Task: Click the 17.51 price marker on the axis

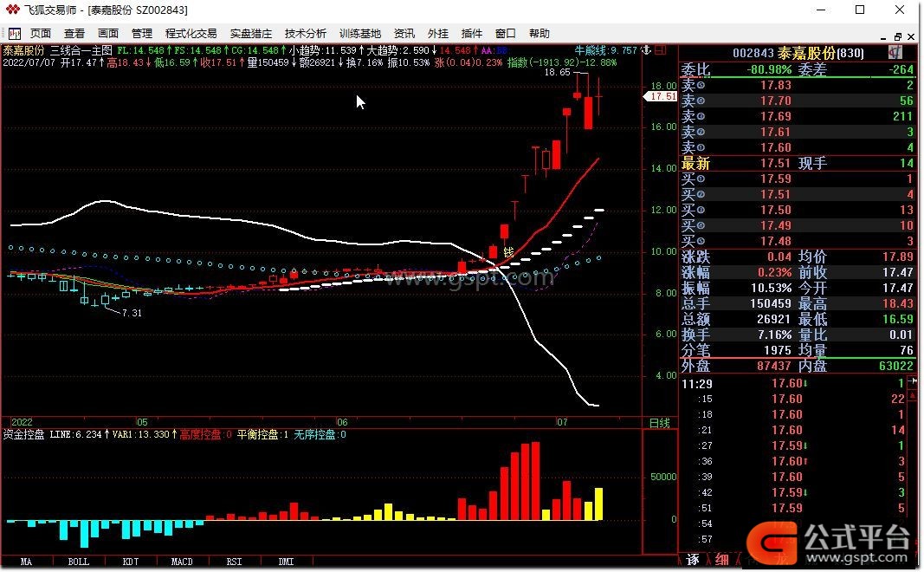Action: pyautogui.click(x=662, y=96)
